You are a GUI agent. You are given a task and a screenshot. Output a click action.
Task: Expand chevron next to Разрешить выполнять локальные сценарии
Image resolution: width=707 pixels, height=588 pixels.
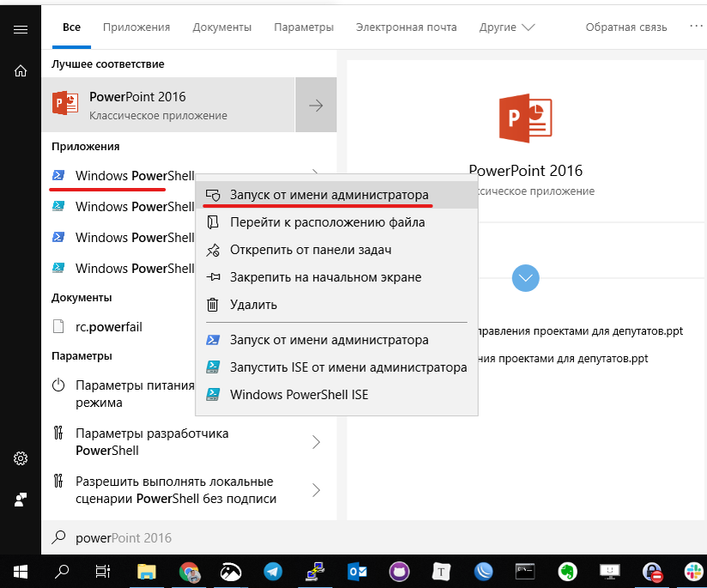316,490
